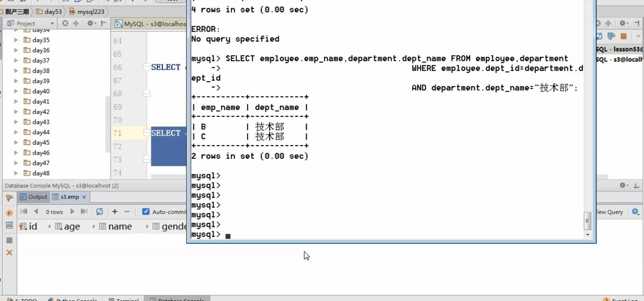Close the s3.emp tab

pos(84,197)
